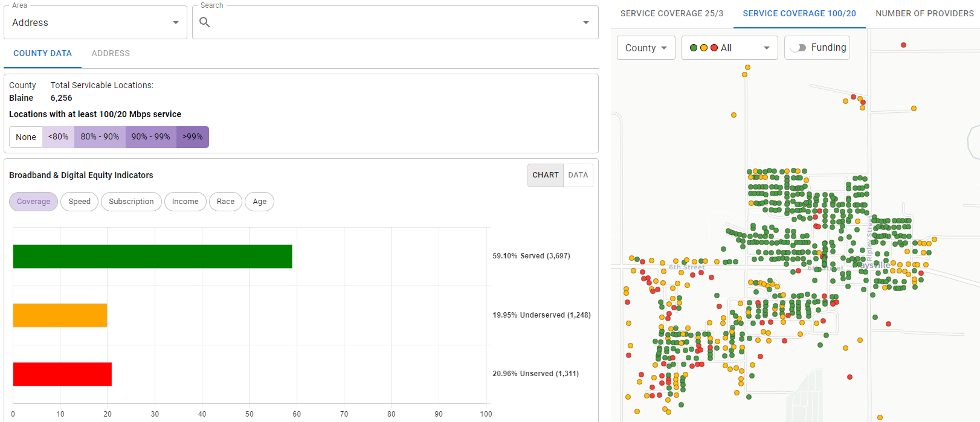Click the >99% legend color swatch
Screen dimensions: 980x422
(x=193, y=137)
